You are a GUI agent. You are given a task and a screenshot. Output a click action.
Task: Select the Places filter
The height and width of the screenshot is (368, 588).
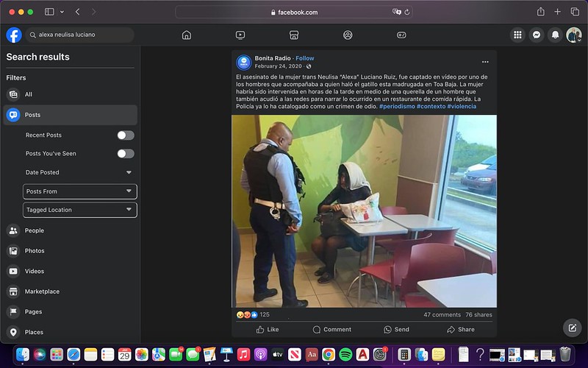[70, 332]
